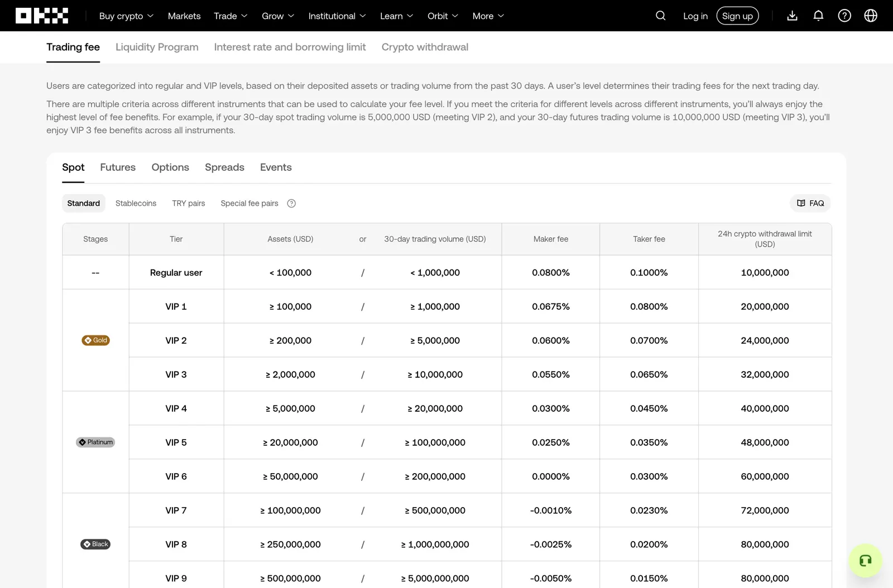Switch to the Options tab
The width and height of the screenshot is (893, 588).
coord(170,167)
